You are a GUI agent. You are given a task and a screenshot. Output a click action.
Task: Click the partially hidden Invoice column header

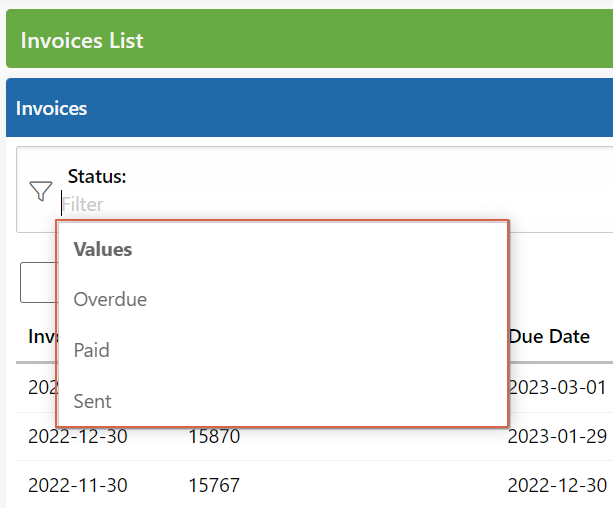click(43, 336)
